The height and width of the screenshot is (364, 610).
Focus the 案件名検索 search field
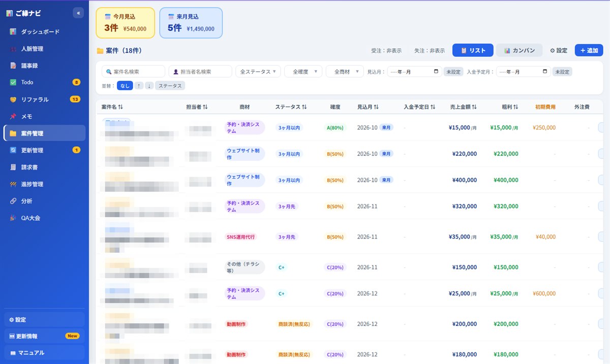coord(133,72)
